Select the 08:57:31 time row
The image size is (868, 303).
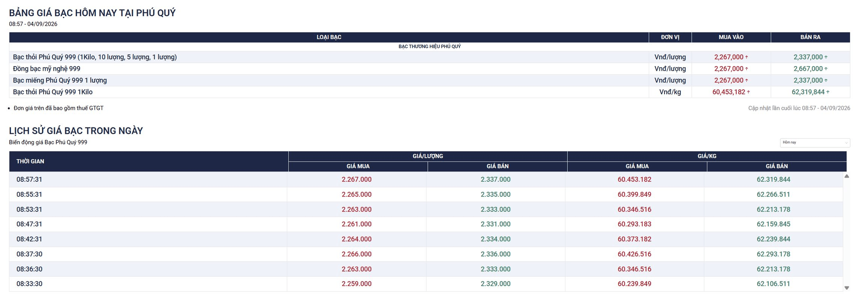pyautogui.click(x=426, y=179)
